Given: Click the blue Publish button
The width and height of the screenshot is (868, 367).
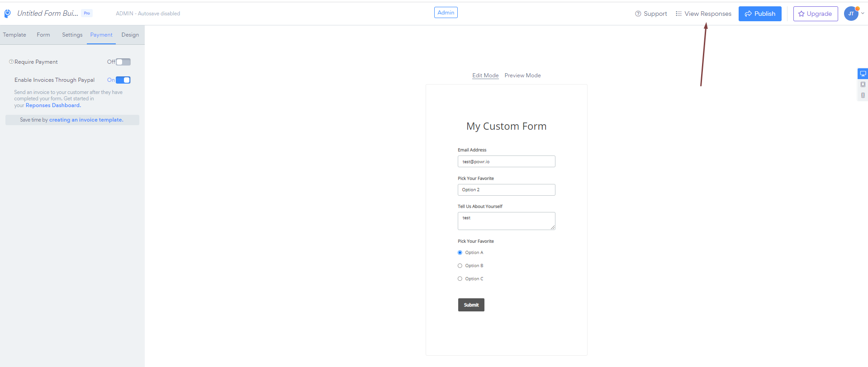Looking at the screenshot, I should point(760,14).
